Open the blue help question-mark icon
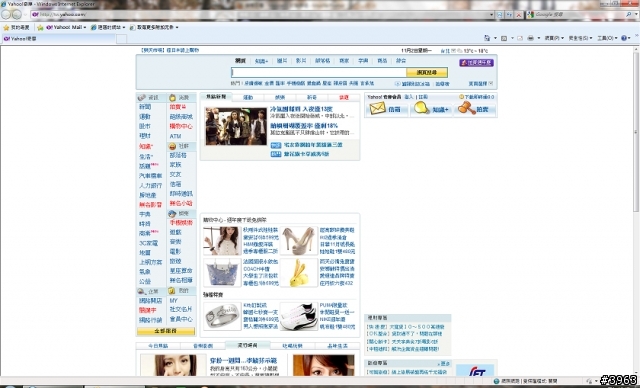The width and height of the screenshot is (640, 388). click(623, 38)
